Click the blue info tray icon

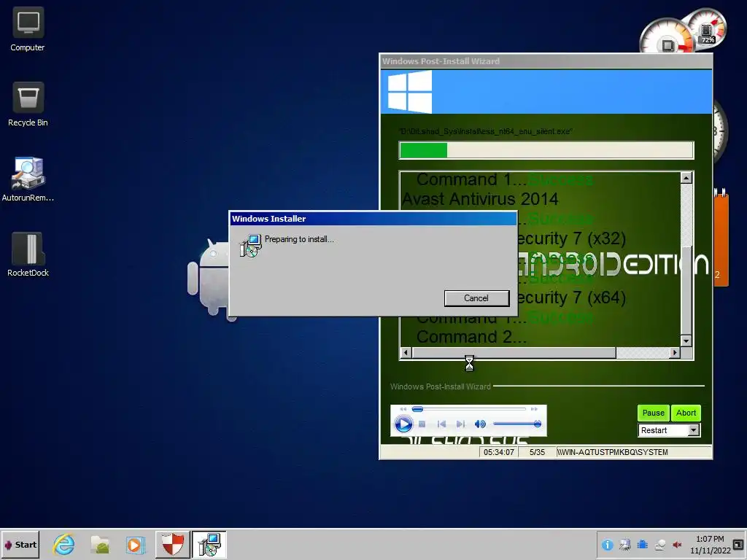607,545
